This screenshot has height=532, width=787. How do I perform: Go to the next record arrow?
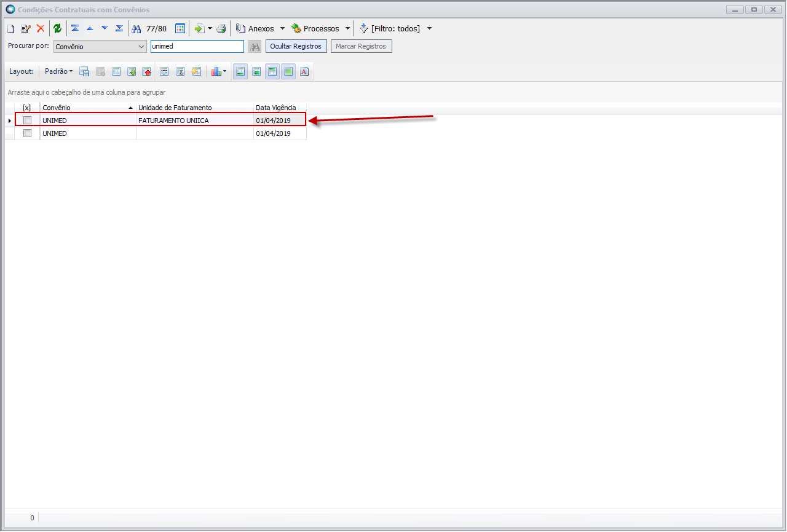[105, 28]
